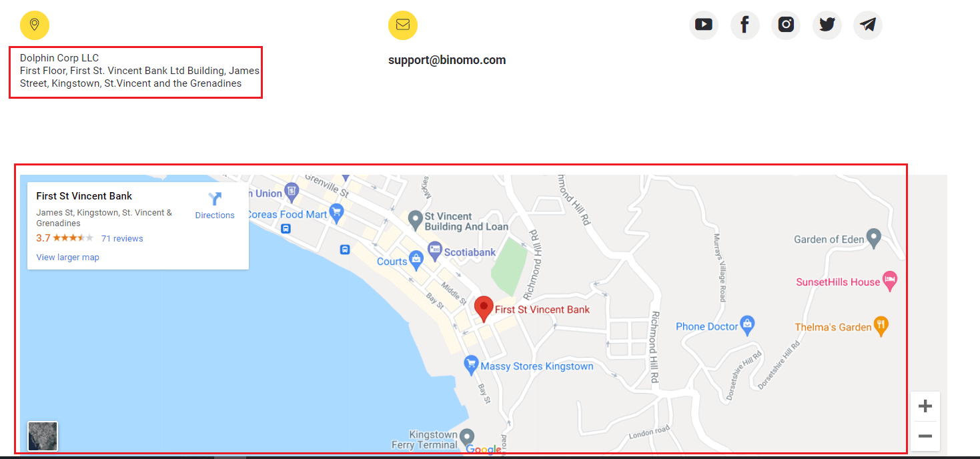Switch to satellite view thumbnail
The image size is (980, 459).
click(43, 436)
